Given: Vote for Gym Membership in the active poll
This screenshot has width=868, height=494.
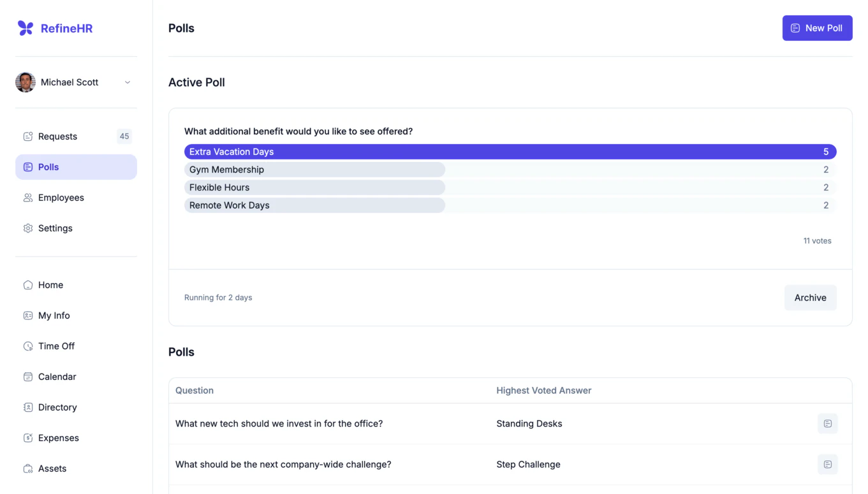Looking at the screenshot, I should [314, 169].
